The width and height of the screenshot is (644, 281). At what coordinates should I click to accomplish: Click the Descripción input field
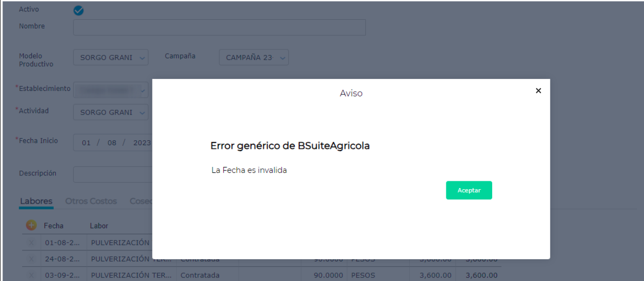tap(113, 174)
